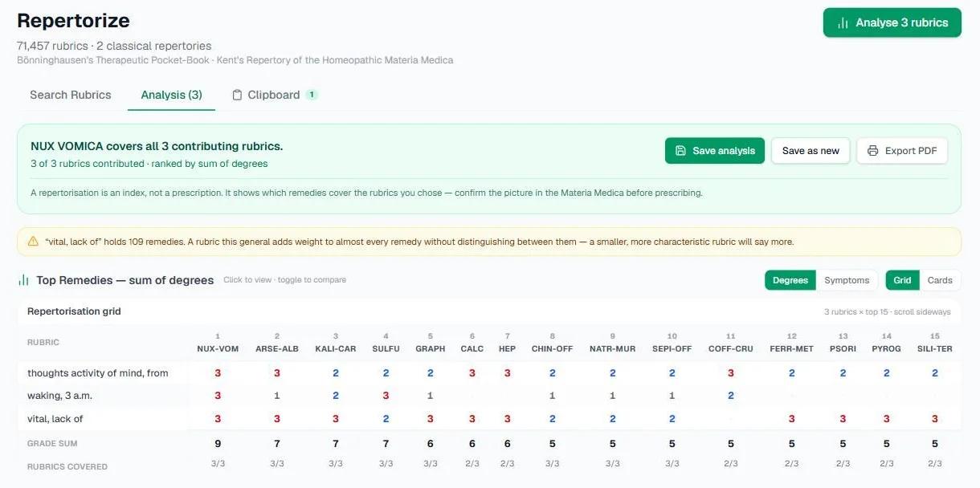This screenshot has width=980, height=488.
Task: Click rubric 'thoughts activity of mind, from'
Action: tap(98, 373)
